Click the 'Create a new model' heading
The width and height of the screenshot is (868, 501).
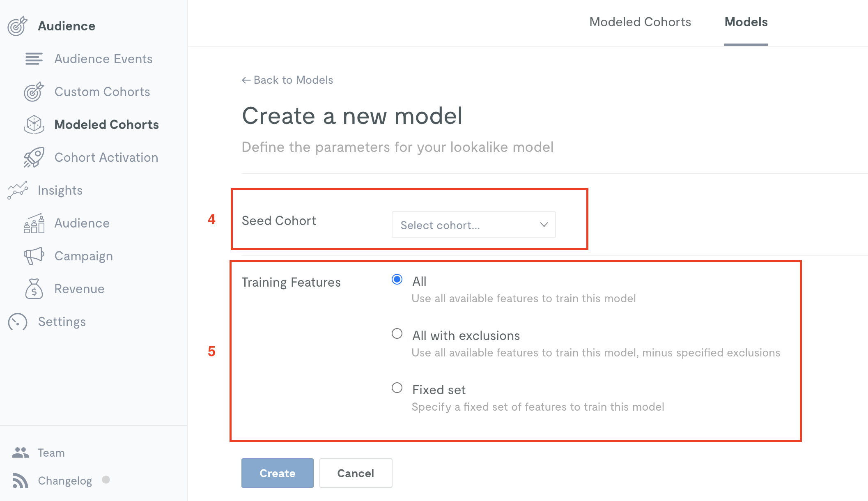tap(352, 116)
